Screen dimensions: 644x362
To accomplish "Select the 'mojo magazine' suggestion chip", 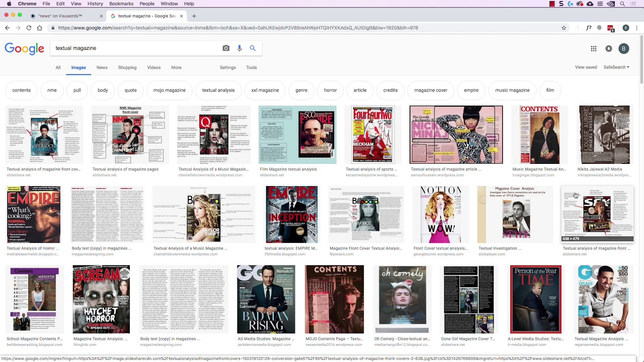I will 170,90.
